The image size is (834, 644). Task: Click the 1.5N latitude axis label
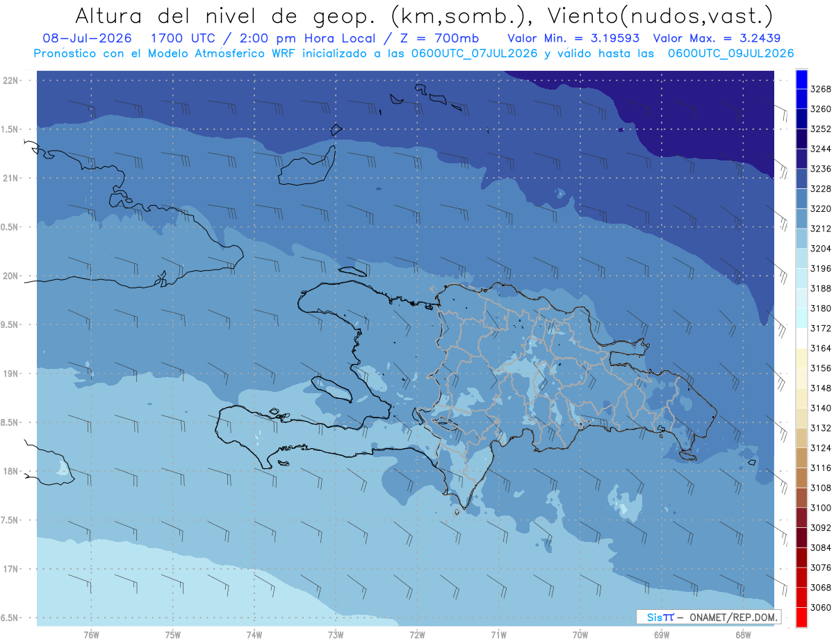click(10, 129)
